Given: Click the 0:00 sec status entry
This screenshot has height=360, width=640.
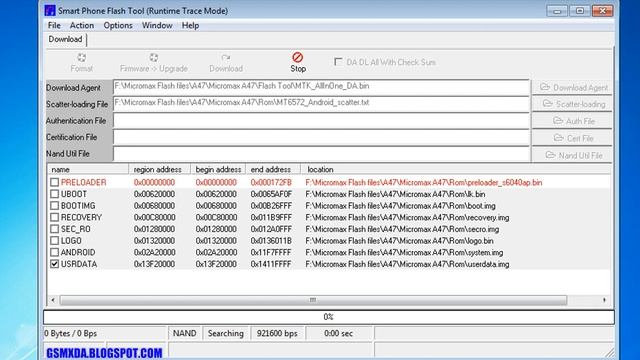Looking at the screenshot, I should click(338, 333).
